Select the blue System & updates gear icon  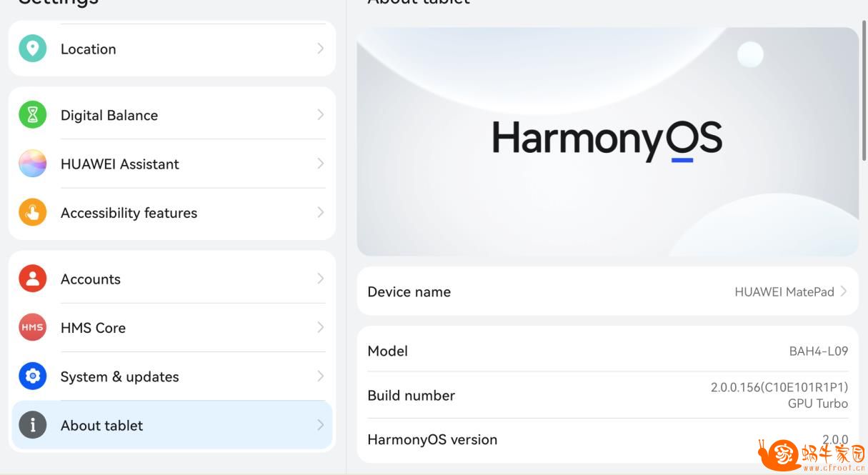pyautogui.click(x=32, y=376)
